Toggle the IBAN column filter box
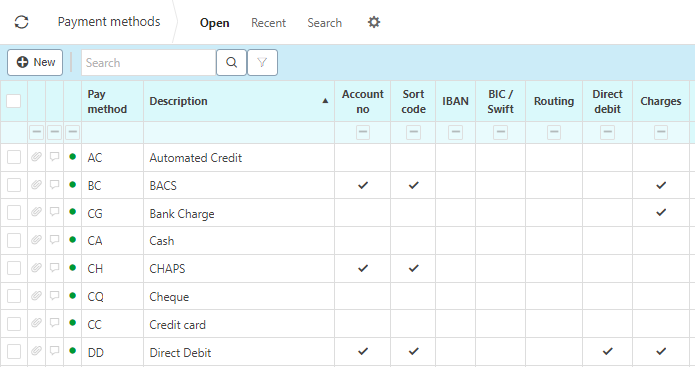The height and width of the screenshot is (367, 695). tap(455, 132)
